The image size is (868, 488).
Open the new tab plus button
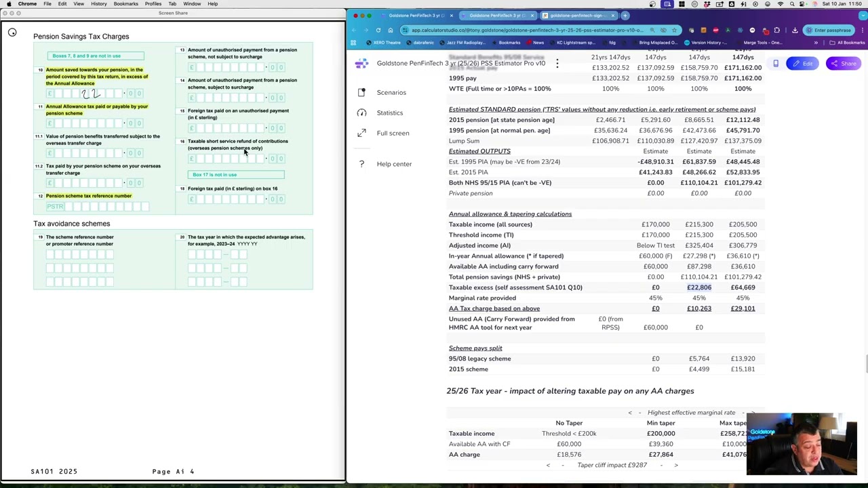coord(625,16)
